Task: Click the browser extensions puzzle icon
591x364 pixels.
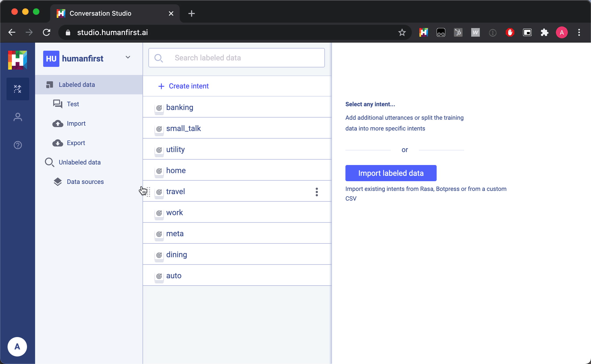Action: point(544,33)
